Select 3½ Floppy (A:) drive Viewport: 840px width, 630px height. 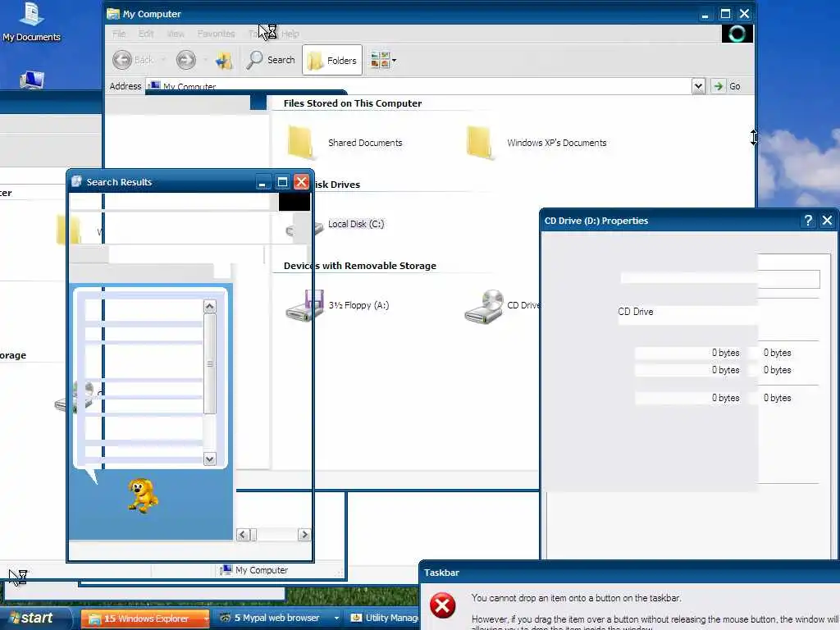coord(337,305)
